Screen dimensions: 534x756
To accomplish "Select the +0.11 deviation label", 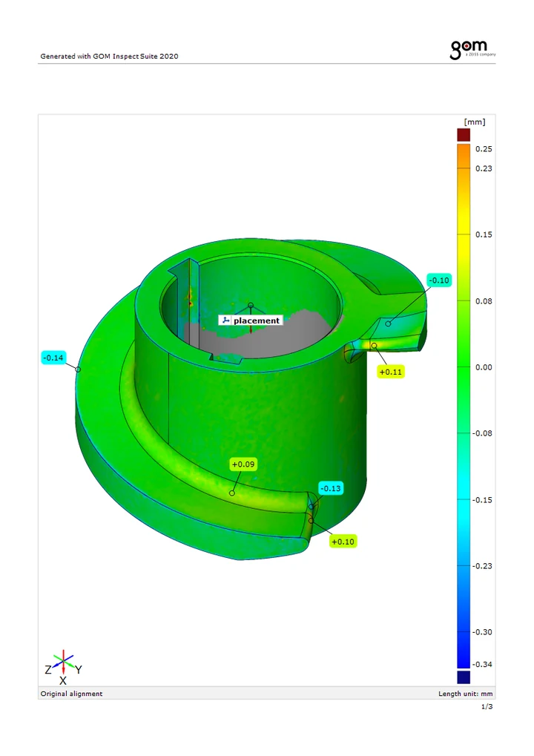I will click(x=390, y=372).
